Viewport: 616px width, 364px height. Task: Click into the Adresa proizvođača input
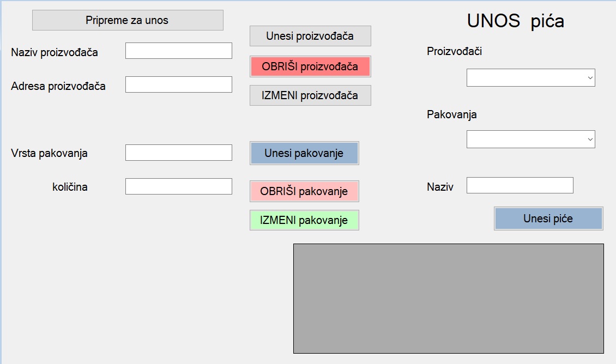(179, 84)
